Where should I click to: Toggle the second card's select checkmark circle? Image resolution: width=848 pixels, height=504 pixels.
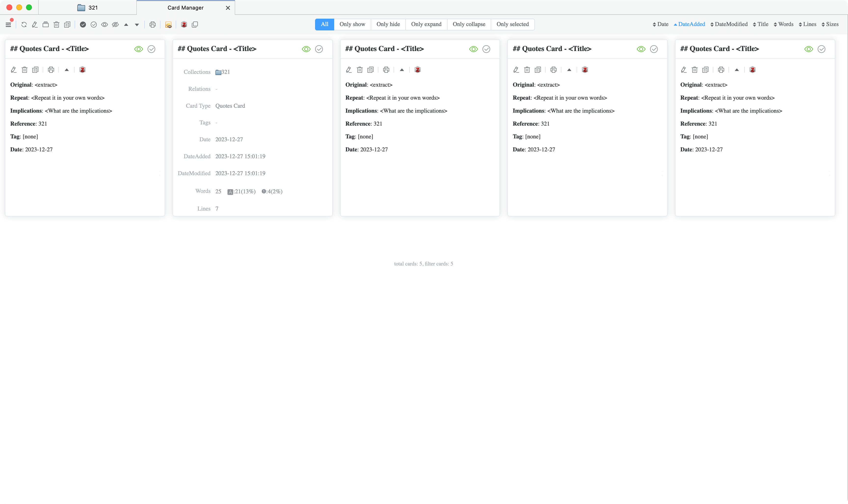pos(319,49)
